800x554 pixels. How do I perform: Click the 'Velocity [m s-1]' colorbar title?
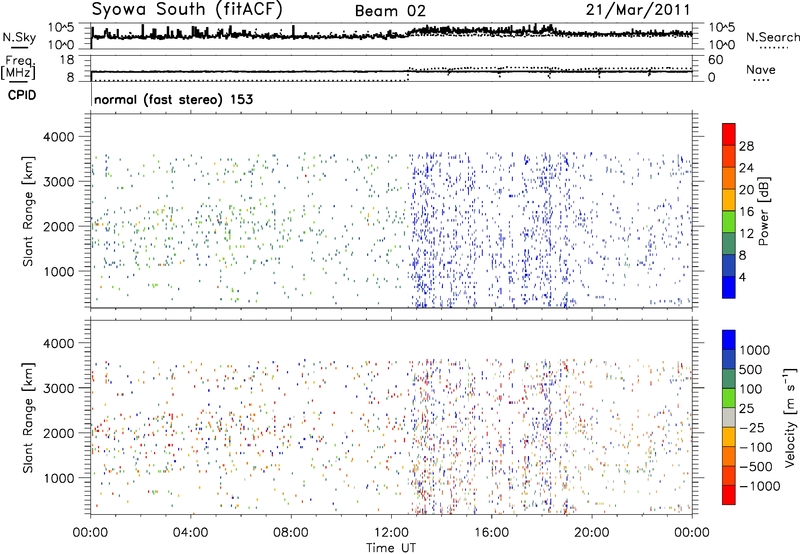(x=790, y=416)
